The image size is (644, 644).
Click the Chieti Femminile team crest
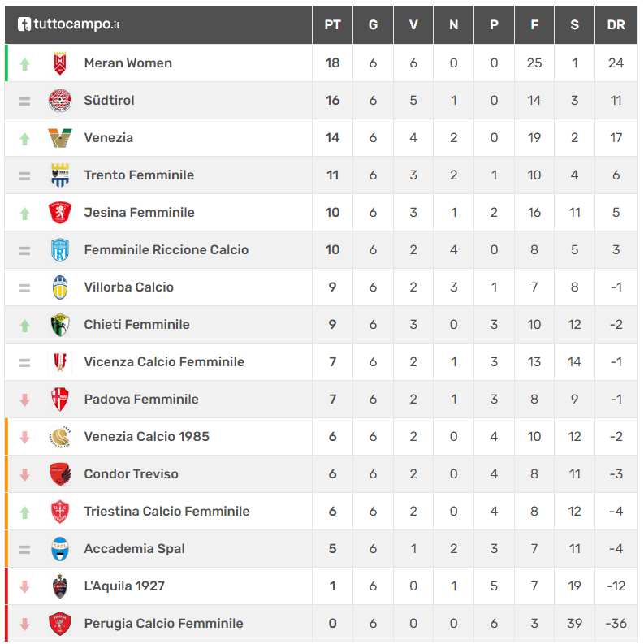pyautogui.click(x=60, y=325)
